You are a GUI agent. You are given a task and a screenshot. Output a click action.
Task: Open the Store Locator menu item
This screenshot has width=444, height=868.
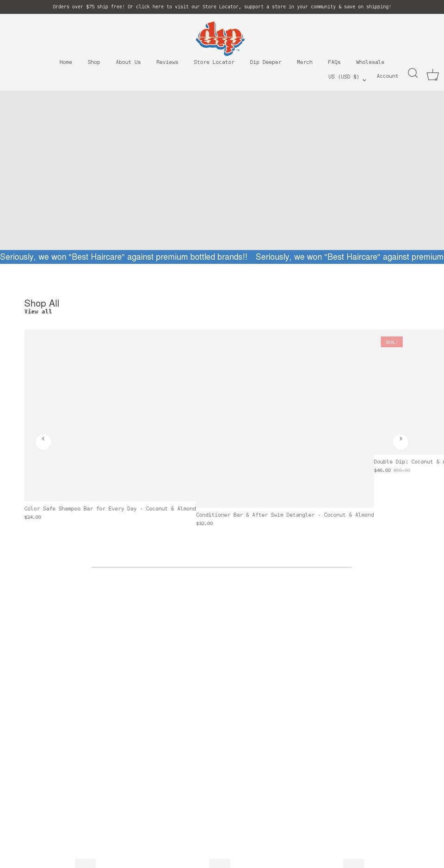pyautogui.click(x=214, y=62)
